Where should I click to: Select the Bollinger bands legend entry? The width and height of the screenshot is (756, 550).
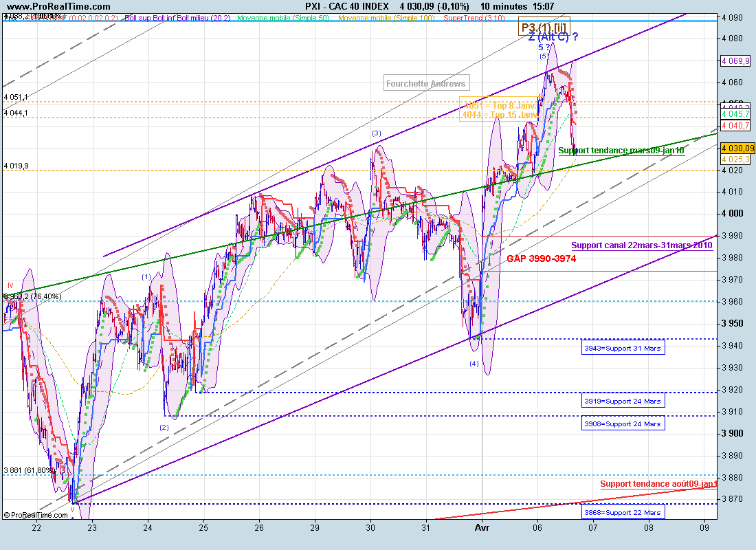pos(177,18)
